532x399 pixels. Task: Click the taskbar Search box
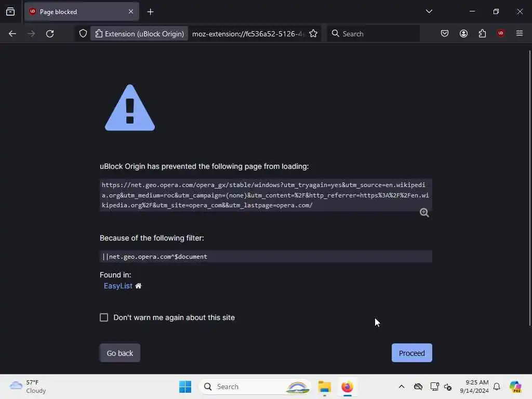pos(255,387)
